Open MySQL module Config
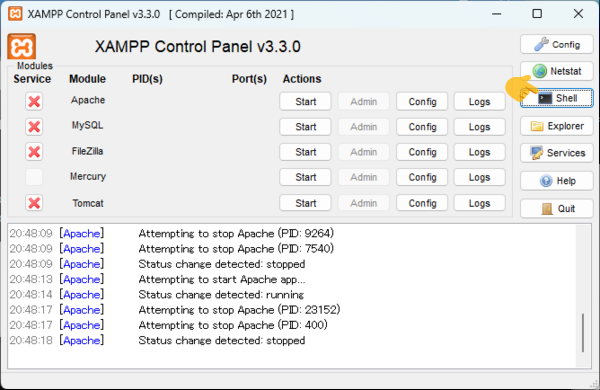 422,127
